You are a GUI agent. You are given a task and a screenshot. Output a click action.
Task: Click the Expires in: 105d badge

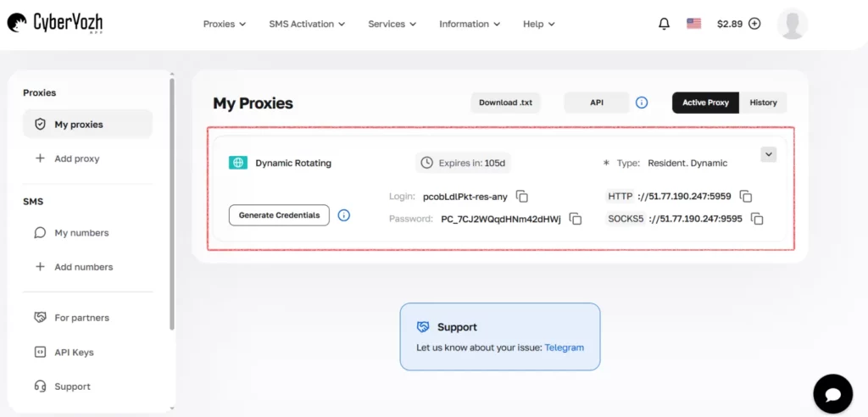[464, 163]
